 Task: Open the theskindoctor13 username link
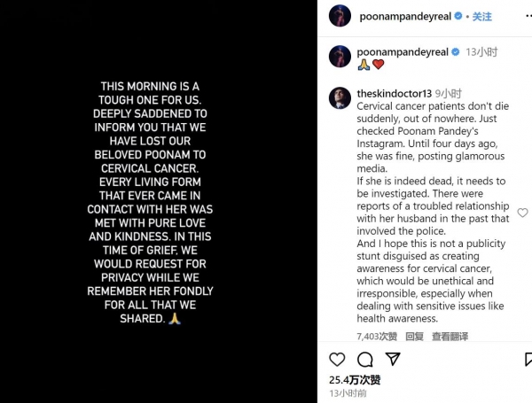pos(395,93)
